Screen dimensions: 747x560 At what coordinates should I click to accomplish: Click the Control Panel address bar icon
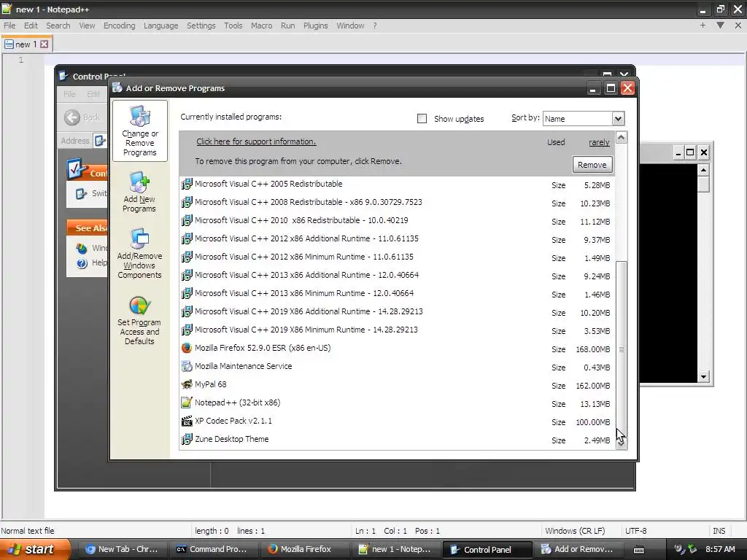pyautogui.click(x=99, y=141)
